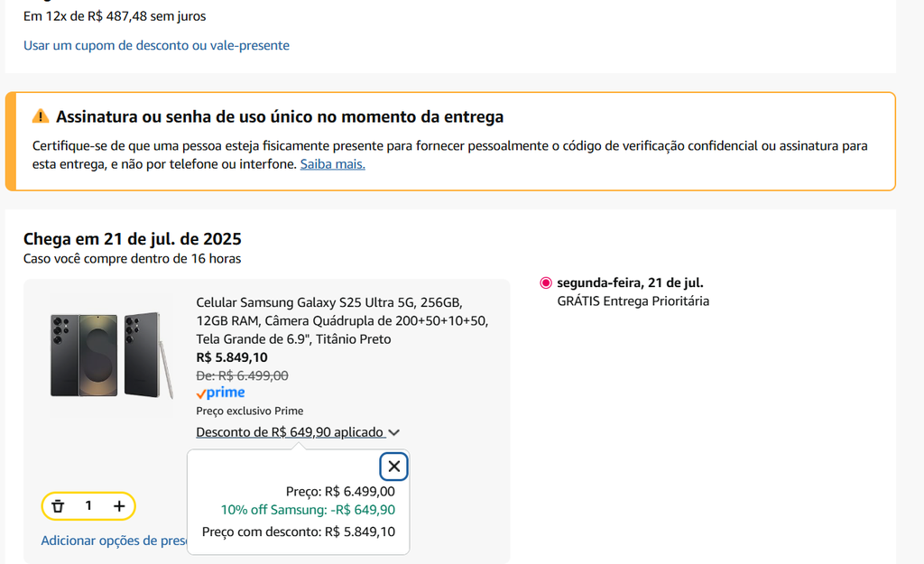
Task: Click the trash icon in quantity stepper
Action: (x=59, y=506)
